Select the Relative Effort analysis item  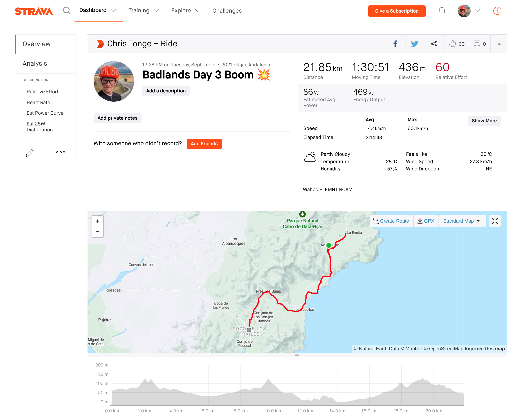42,92
